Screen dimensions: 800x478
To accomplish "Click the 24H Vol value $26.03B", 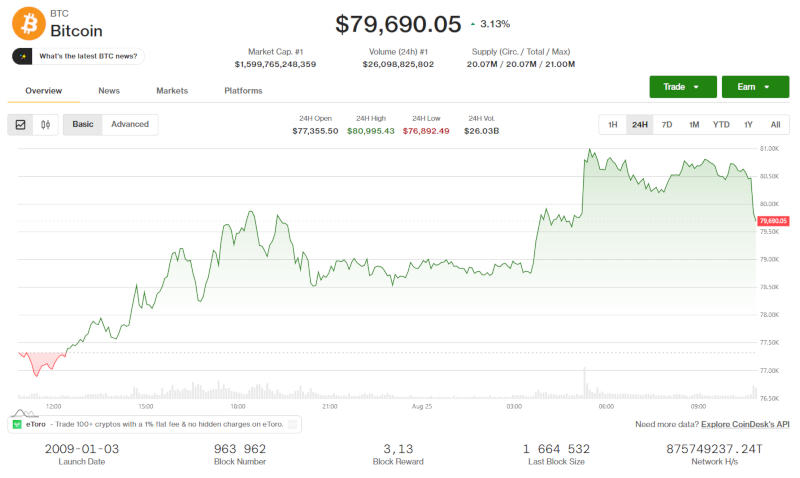I will (x=482, y=131).
